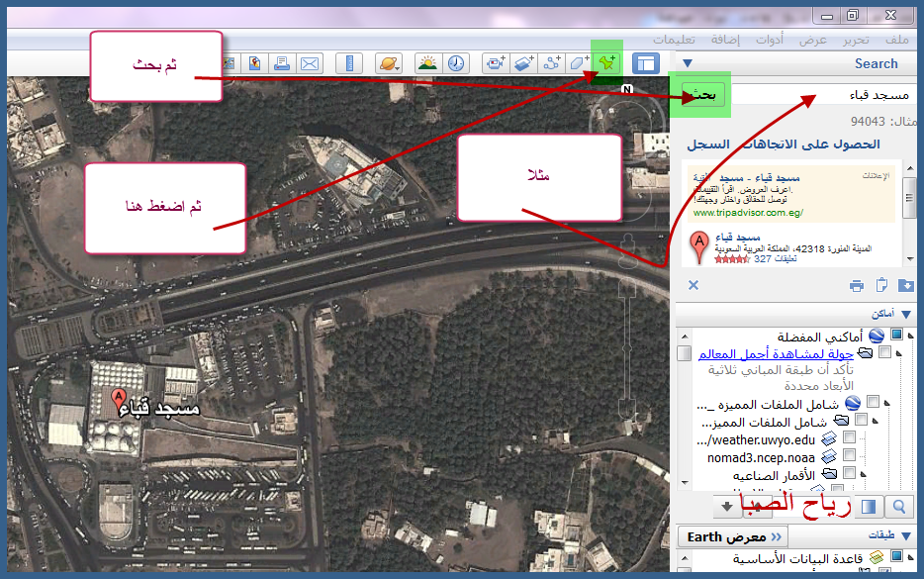Collapse شامل الملفات المميزه globe node
The height and width of the screenshot is (579, 924).
coord(886,404)
